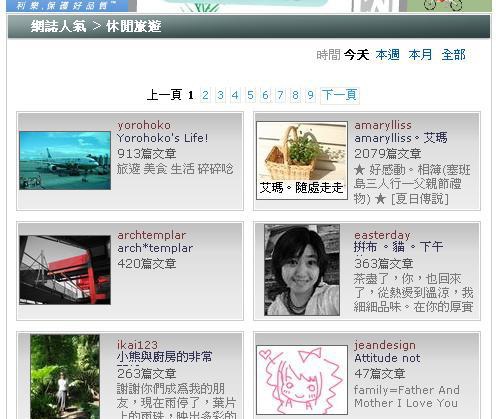The width and height of the screenshot is (496, 419).
Task: Filter by 本週 time range
Action: [x=387, y=55]
